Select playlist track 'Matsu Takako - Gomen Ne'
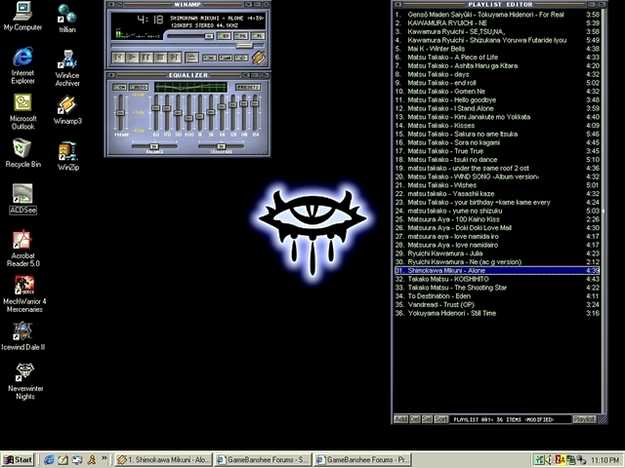Viewport: 625px width, 468px height. [x=497, y=91]
